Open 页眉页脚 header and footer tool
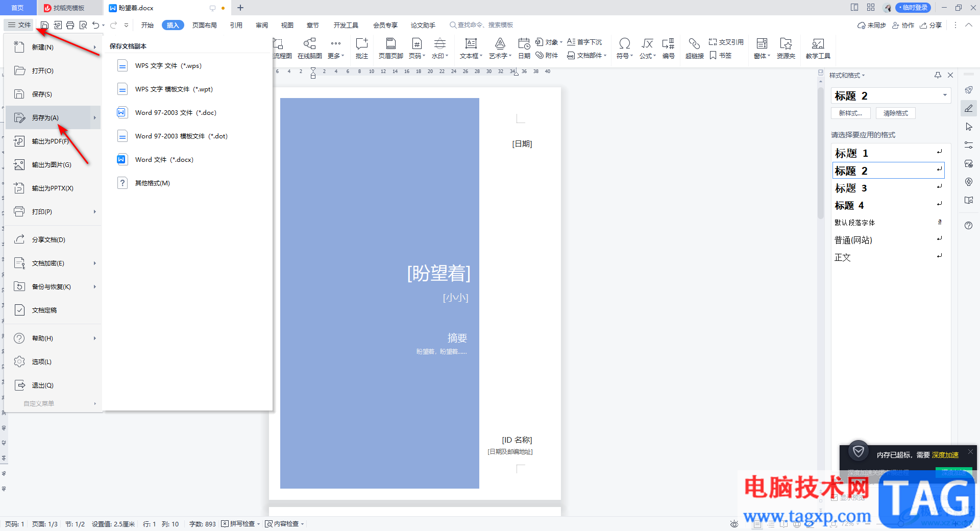This screenshot has width=980, height=531. tap(391, 49)
